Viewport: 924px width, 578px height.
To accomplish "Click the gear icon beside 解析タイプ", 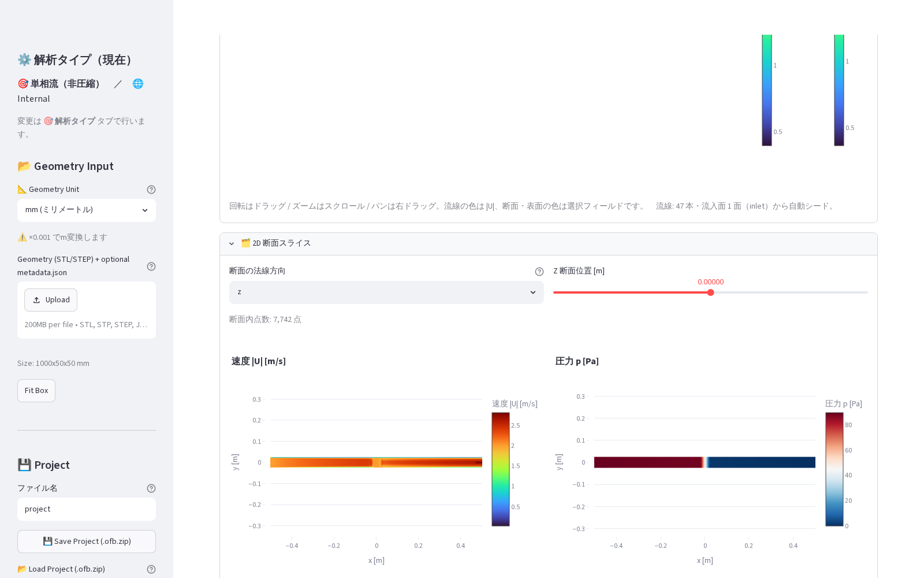I will 24,60.
